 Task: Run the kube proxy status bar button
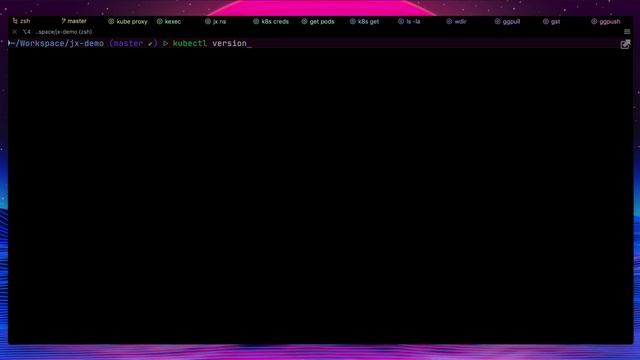pos(128,21)
